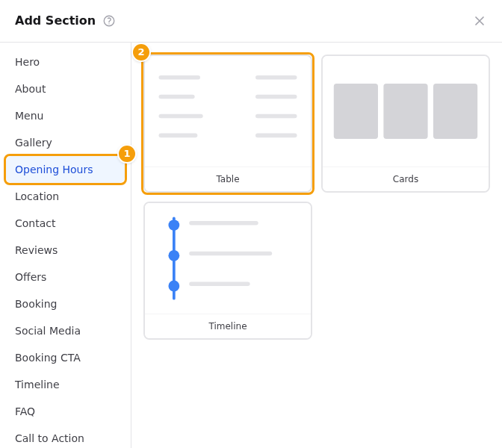Select the Menu section category
Screen dimensions: 502x448
(65, 116)
